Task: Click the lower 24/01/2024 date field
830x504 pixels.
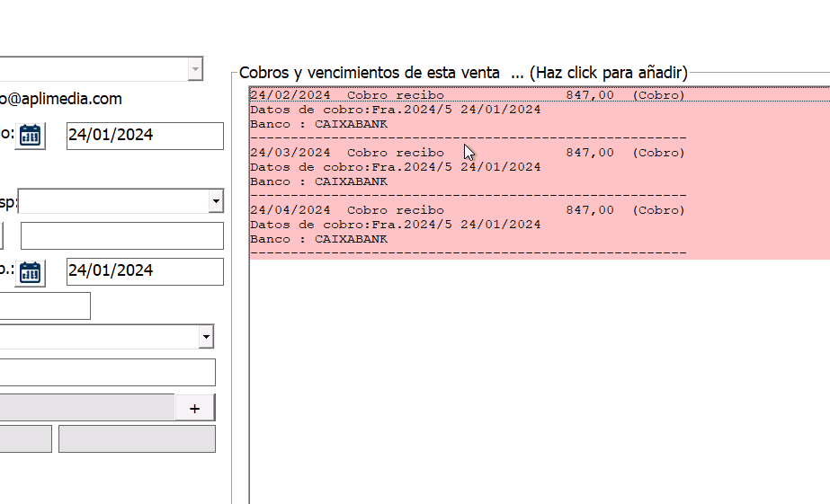Action: (x=144, y=271)
